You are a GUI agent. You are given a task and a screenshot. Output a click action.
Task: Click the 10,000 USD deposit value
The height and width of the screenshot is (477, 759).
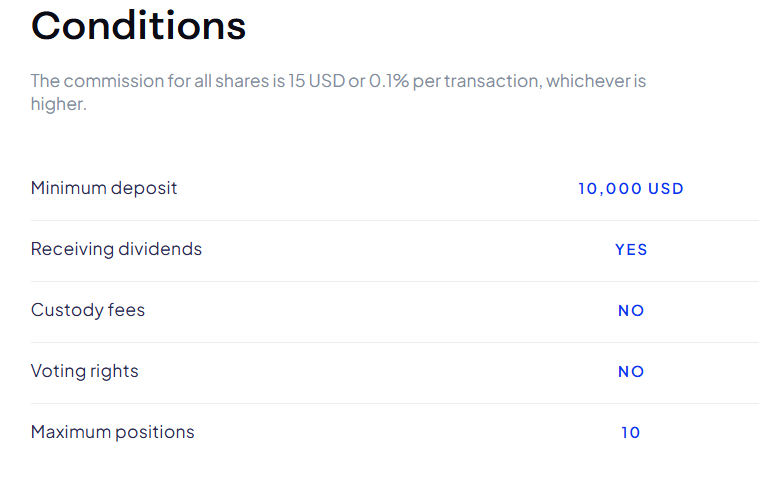tap(631, 189)
